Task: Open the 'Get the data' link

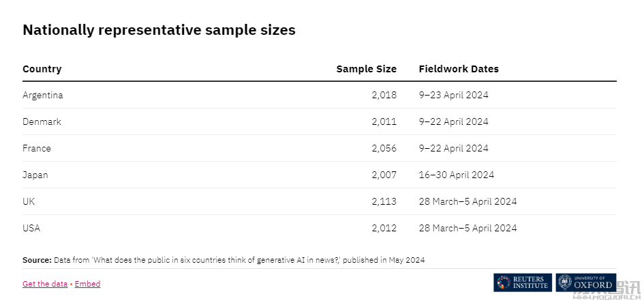Action: (x=45, y=284)
